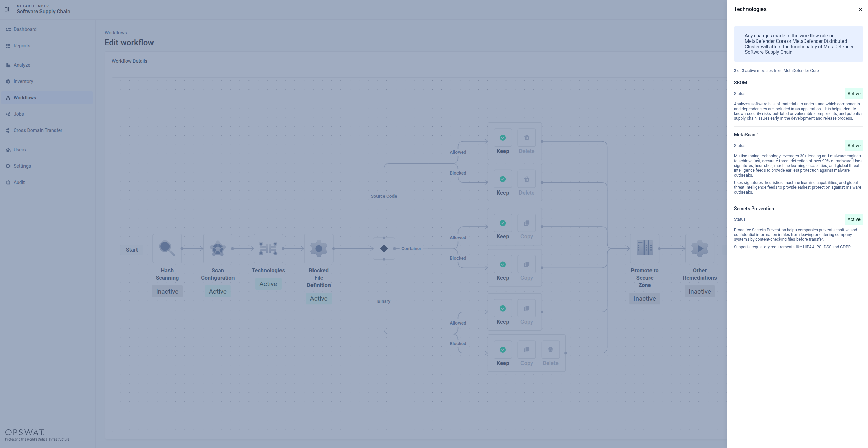Screen dimensions: 868x448
Task: Click the Technologies panel title
Action: (750, 9)
